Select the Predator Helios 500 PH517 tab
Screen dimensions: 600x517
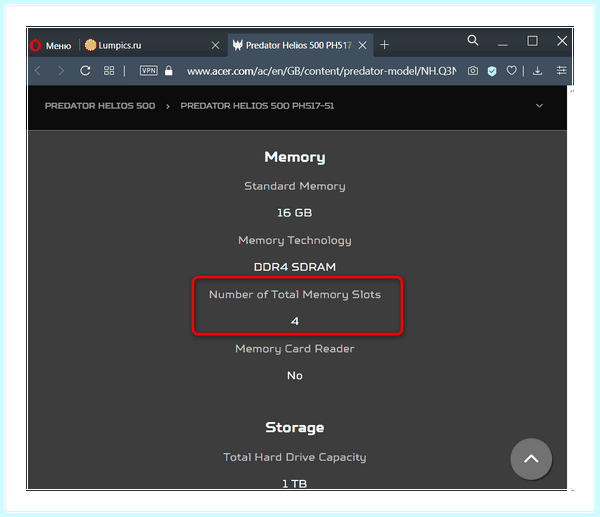pos(299,46)
